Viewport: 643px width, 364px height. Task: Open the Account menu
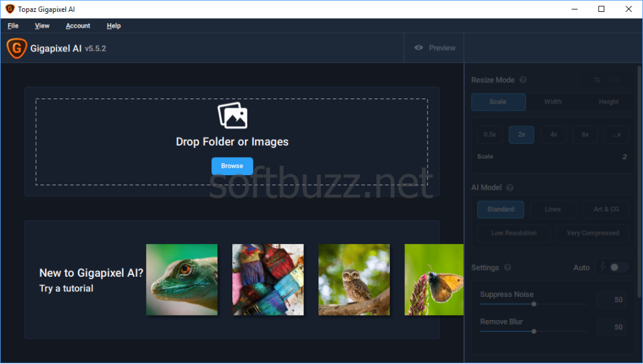[x=78, y=26]
